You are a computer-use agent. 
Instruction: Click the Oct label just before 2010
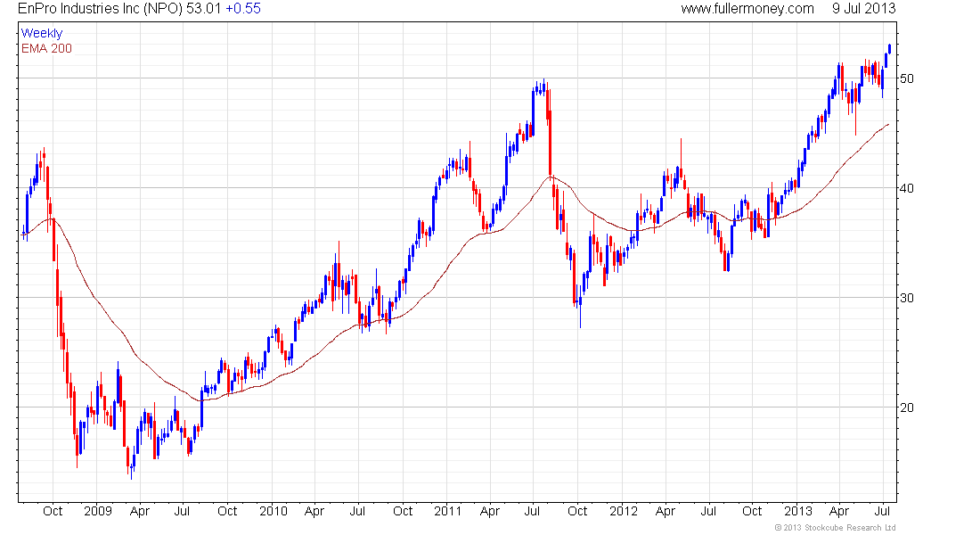pyautogui.click(x=227, y=511)
